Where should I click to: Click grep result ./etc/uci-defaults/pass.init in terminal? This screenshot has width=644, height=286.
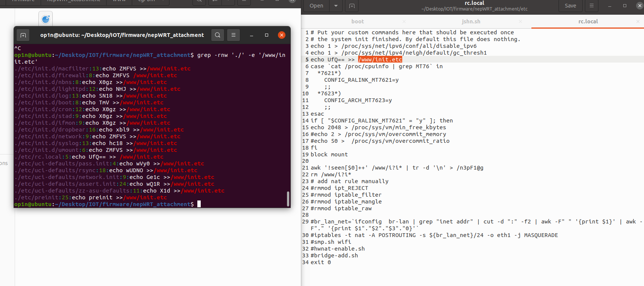(x=109, y=164)
